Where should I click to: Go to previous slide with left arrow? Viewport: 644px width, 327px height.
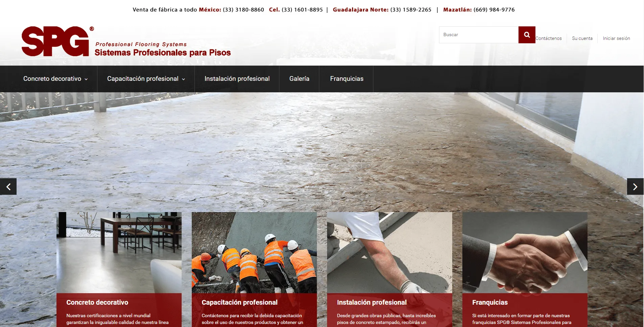tap(8, 186)
